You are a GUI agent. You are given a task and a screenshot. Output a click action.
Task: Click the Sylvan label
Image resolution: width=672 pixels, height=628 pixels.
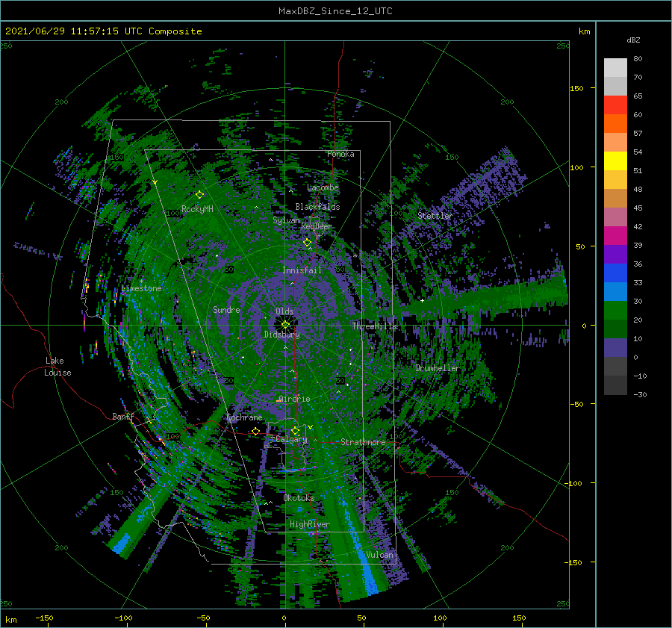tap(286, 220)
